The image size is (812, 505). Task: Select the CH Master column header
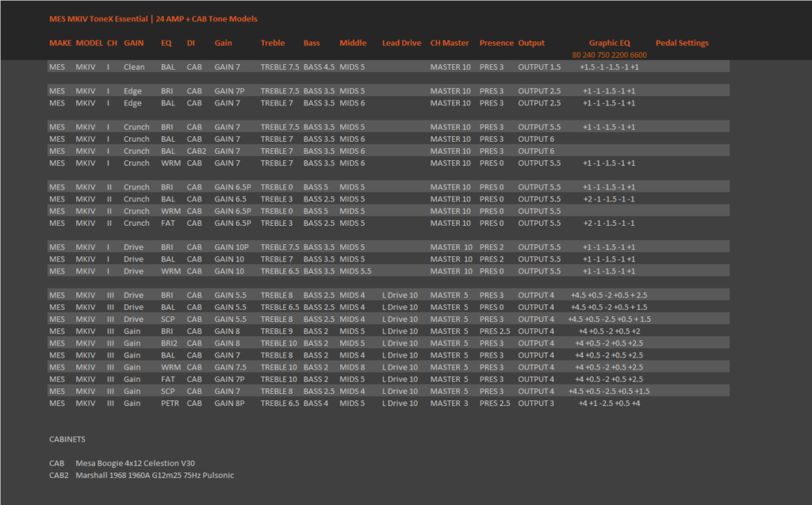[x=450, y=43]
